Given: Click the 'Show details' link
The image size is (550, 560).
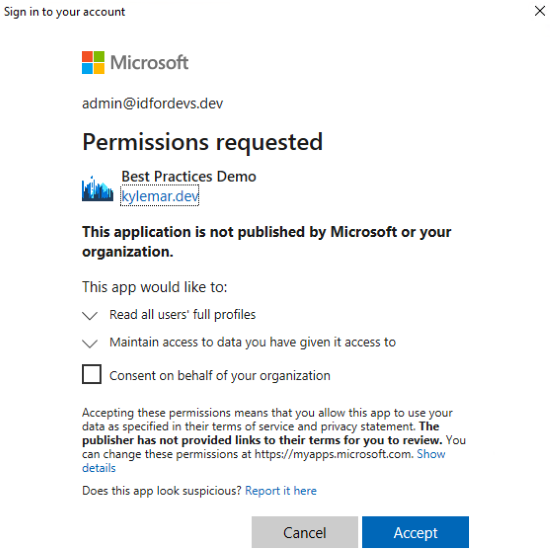Looking at the screenshot, I should (431, 454).
